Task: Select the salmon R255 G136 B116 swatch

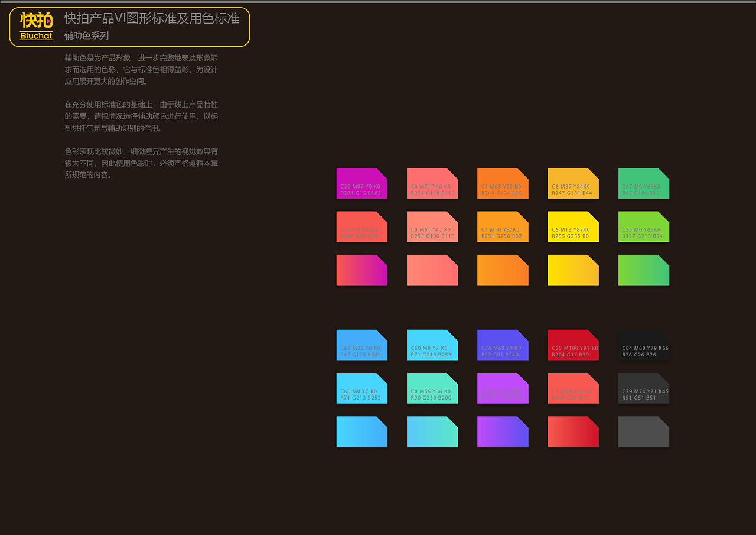Action: click(x=432, y=226)
